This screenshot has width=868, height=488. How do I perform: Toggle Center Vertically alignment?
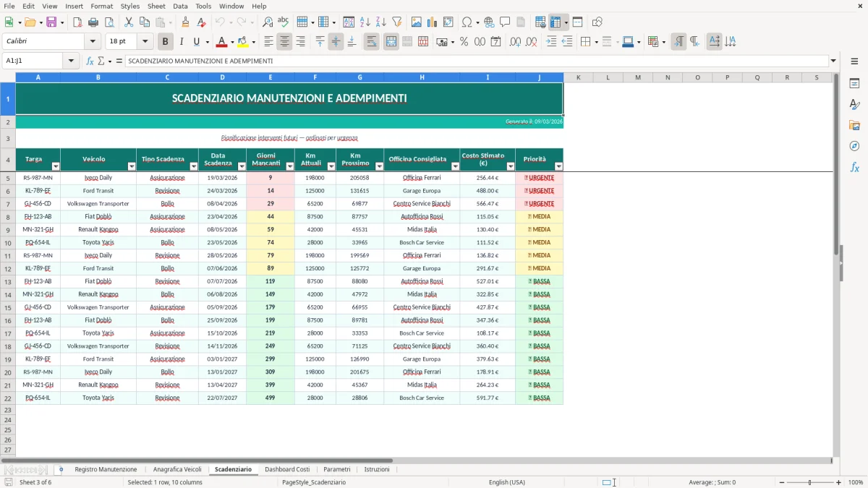[336, 42]
